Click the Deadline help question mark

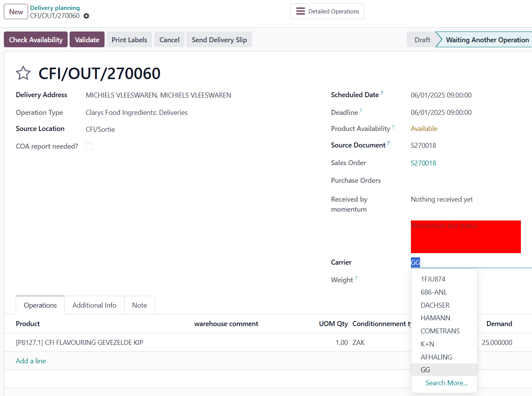[361, 110]
